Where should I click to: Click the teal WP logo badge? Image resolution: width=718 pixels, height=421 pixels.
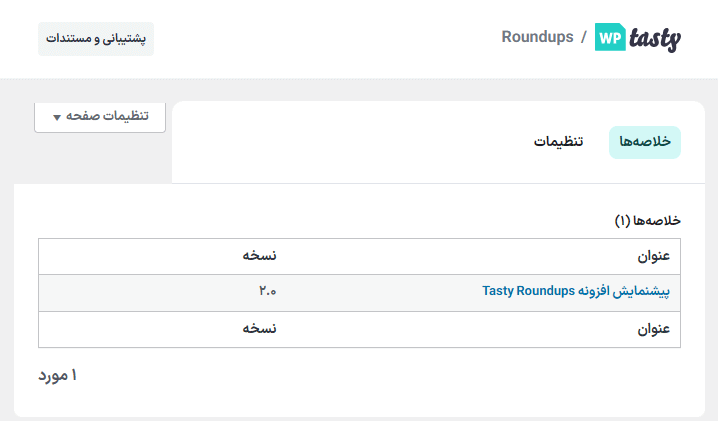click(610, 37)
